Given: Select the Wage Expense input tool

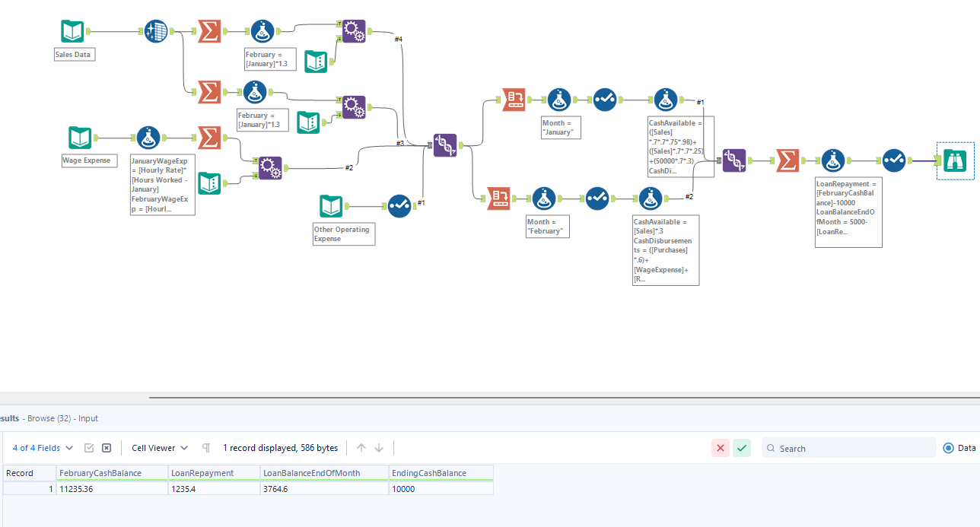Looking at the screenshot, I should (x=80, y=138).
